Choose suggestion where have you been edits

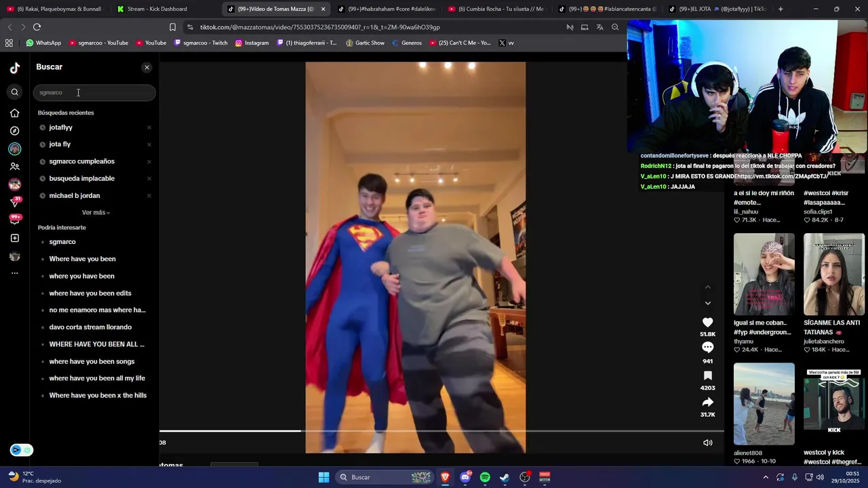[x=90, y=293]
